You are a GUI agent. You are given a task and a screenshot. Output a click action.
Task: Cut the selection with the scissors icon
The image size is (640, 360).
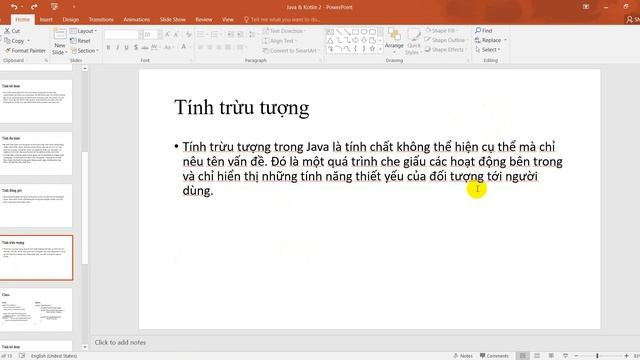click(12, 31)
